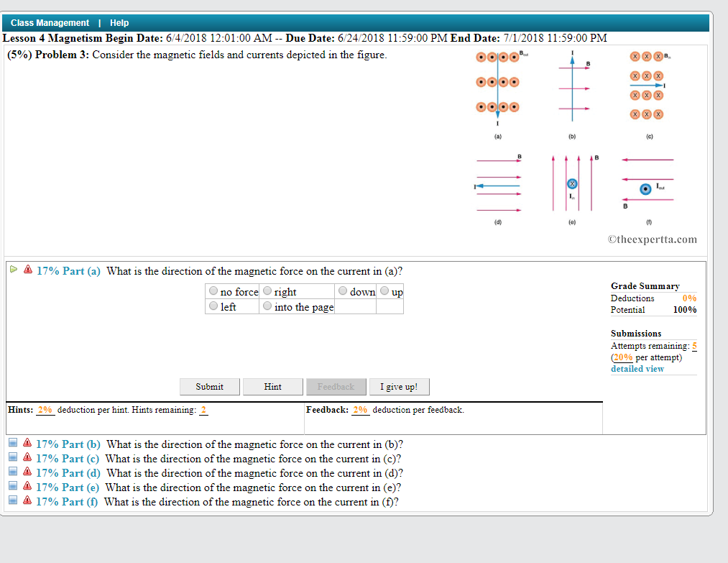Click the red alert icon beside Part (f)
The height and width of the screenshot is (563, 728).
point(27,501)
